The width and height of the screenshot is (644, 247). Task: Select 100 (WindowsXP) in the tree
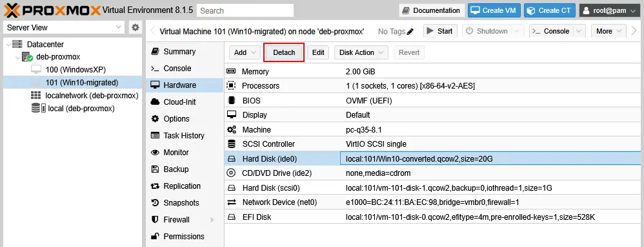click(72, 70)
